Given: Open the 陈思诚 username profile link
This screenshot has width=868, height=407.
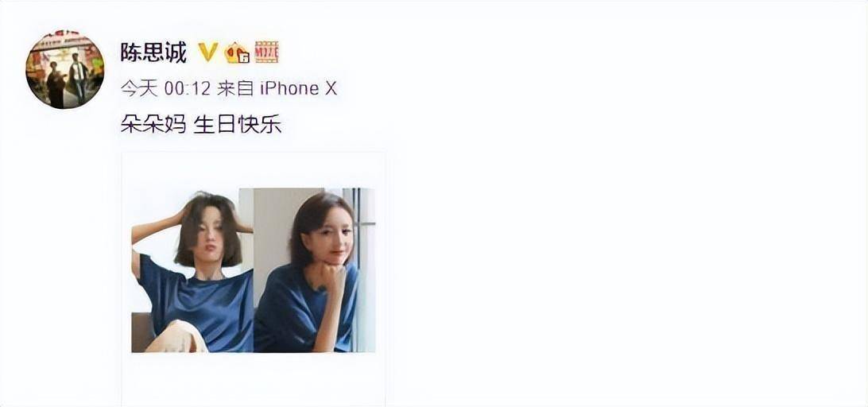Looking at the screenshot, I should (153, 52).
